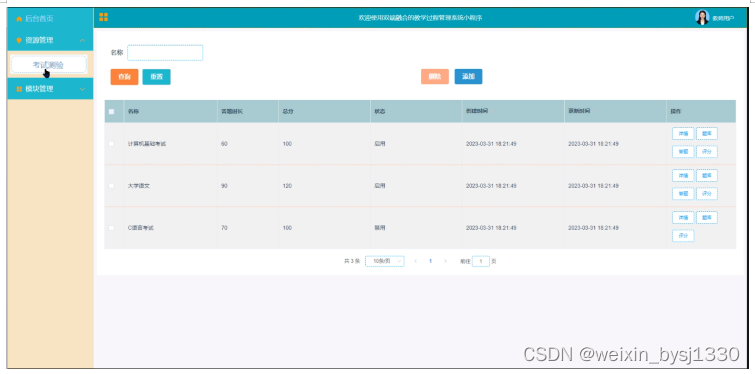Screen dimensions: 755x374
Task: Click the 启用 status of 大学语文
Action: tap(380, 186)
